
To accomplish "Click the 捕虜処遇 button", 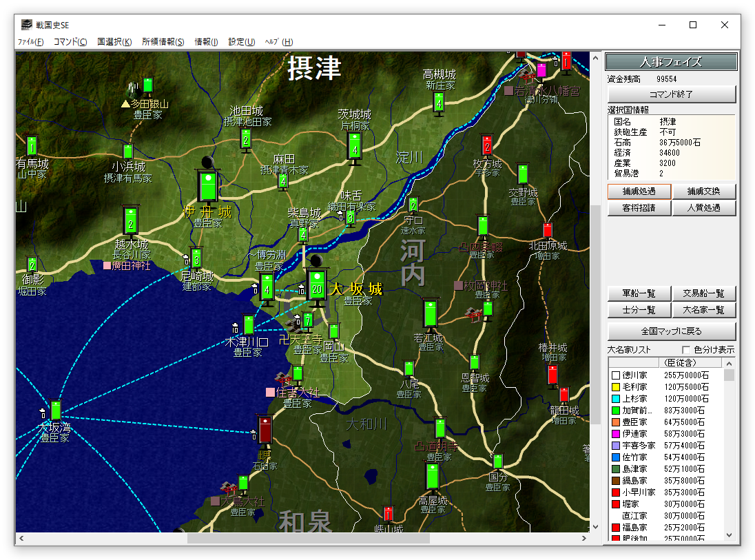I will (639, 191).
